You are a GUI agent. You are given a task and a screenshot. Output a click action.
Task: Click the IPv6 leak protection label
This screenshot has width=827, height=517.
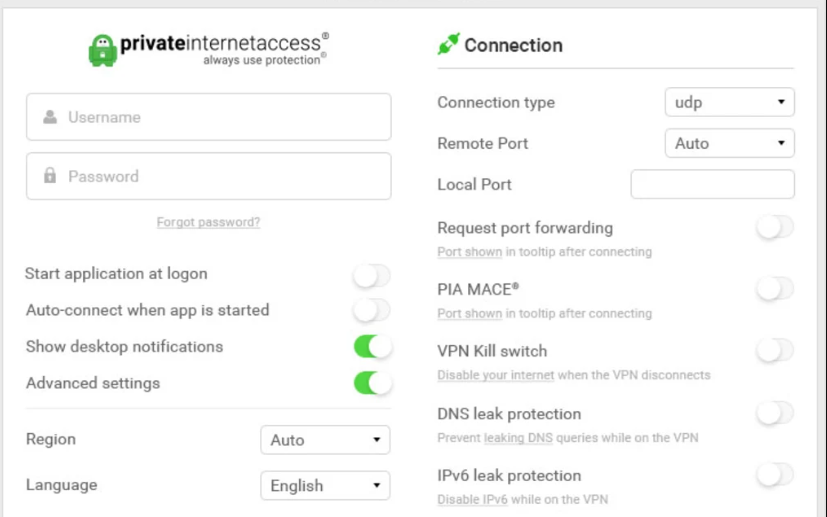(509, 476)
